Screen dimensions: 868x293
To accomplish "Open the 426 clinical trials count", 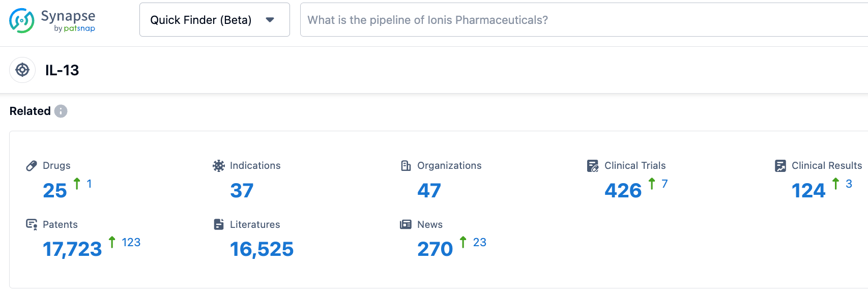I will (623, 191).
